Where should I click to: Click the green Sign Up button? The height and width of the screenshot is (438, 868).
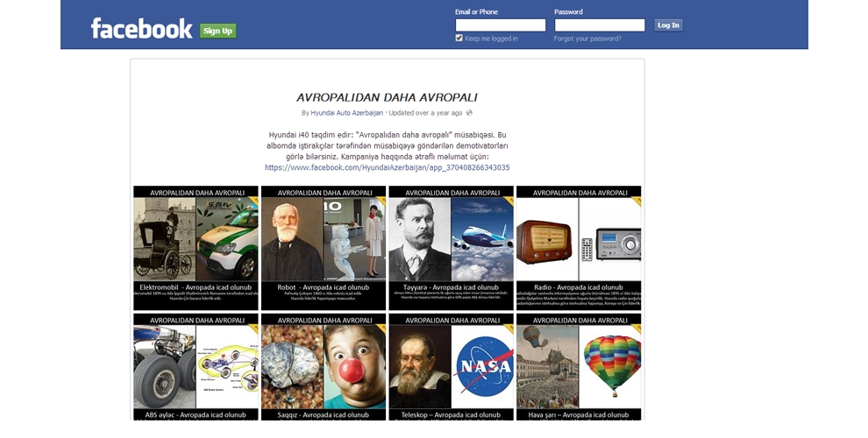click(x=218, y=31)
